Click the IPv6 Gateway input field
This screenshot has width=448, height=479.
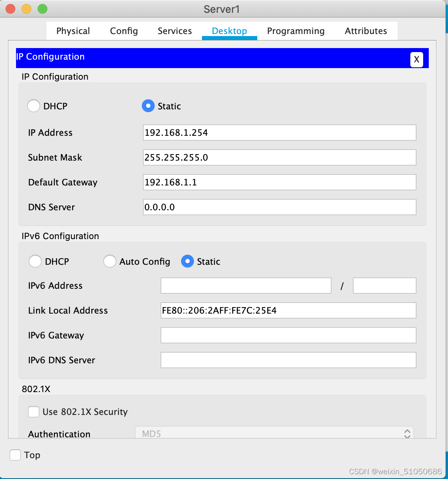click(x=288, y=335)
